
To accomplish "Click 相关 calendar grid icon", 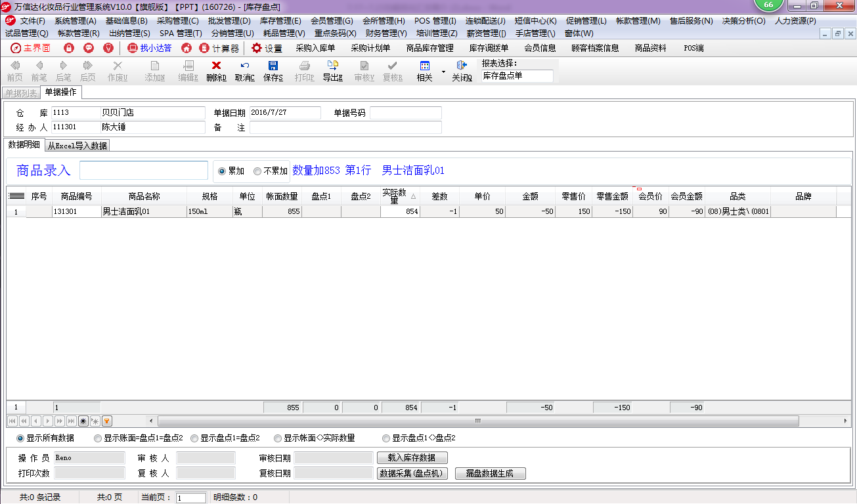I will point(425,66).
